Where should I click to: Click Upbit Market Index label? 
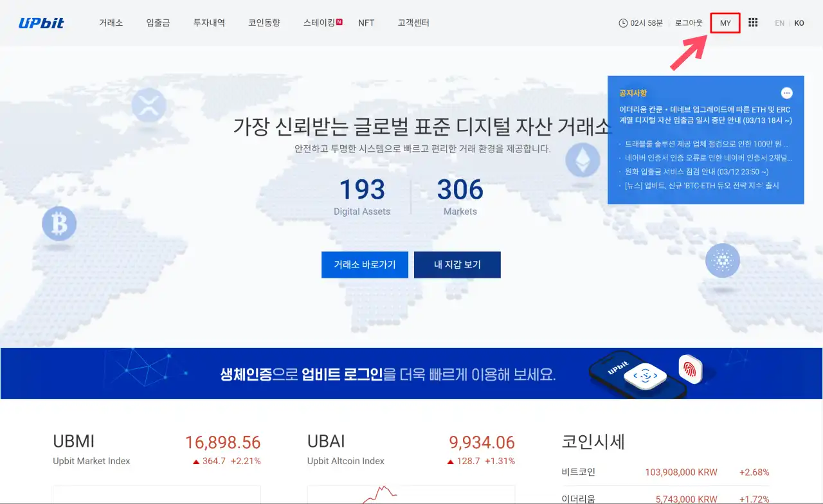[91, 461]
